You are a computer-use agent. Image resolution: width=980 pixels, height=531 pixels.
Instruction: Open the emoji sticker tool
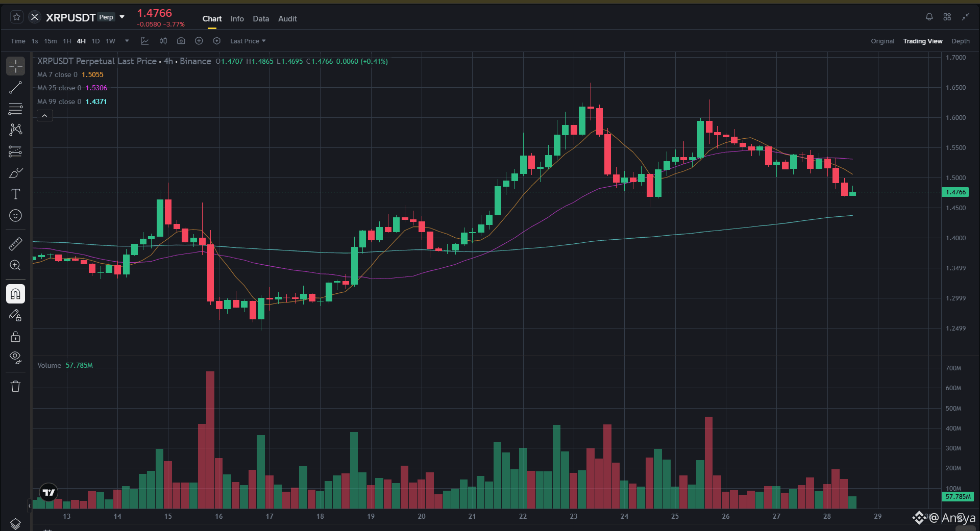tap(15, 215)
